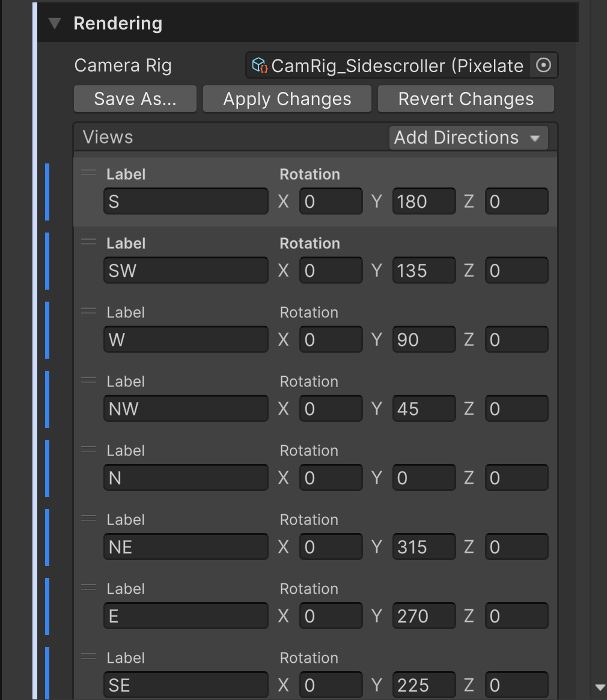Screen dimensions: 607x700
Task: Click Rotation Y field showing 270
Action: coord(424,616)
